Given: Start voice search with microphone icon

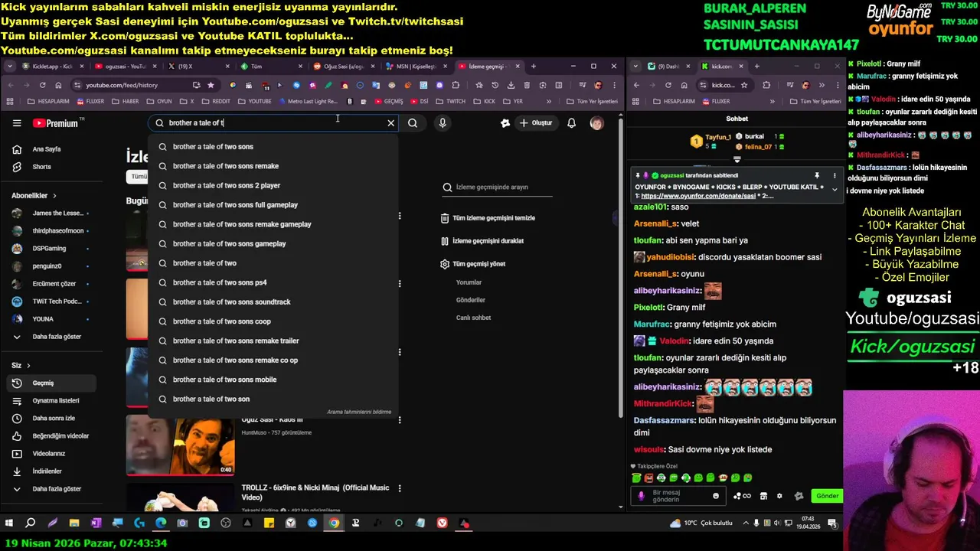Looking at the screenshot, I should pos(443,122).
